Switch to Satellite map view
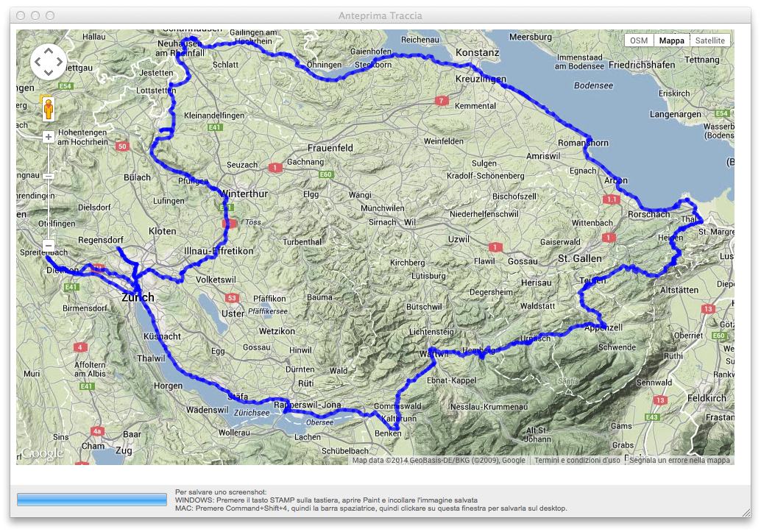The image size is (761, 532). tap(709, 40)
